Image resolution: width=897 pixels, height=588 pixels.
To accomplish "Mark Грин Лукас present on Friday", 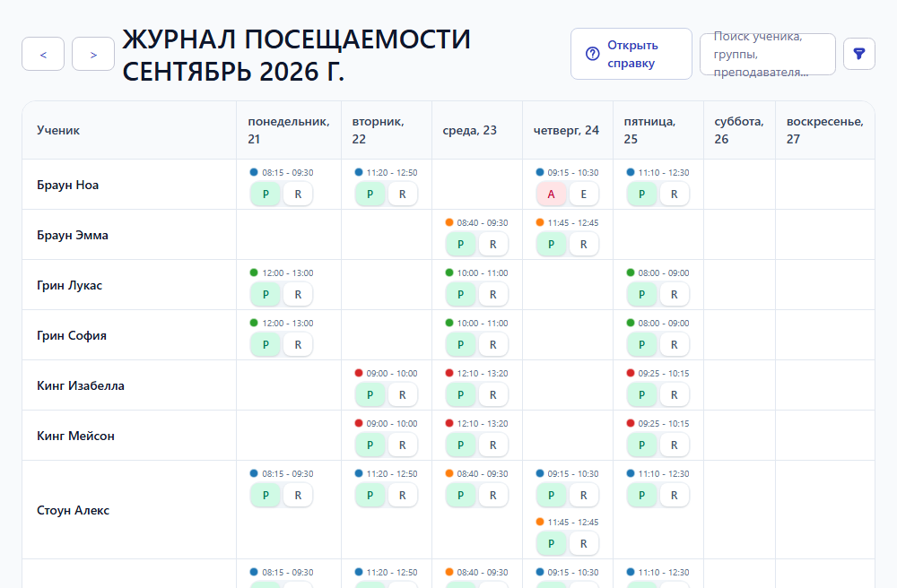I will (x=641, y=295).
